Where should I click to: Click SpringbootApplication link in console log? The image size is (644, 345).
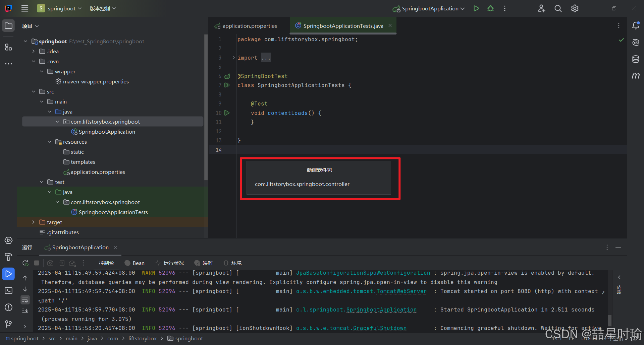click(381, 310)
